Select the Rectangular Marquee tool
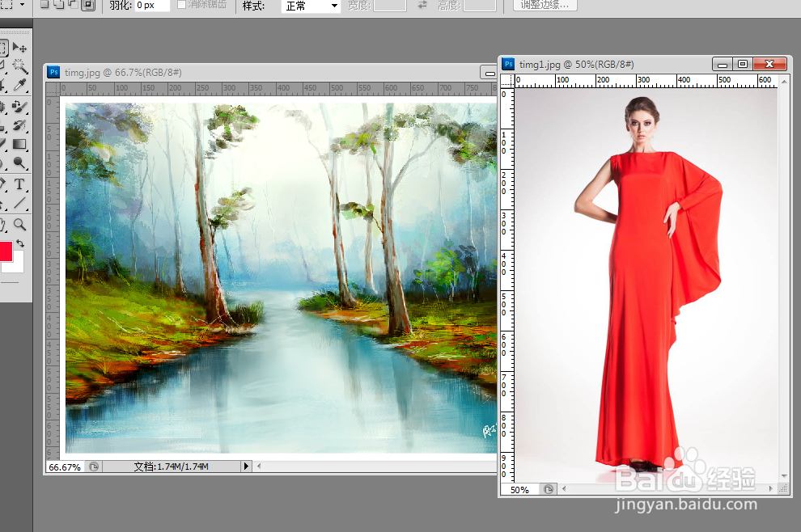801x532 pixels. coord(3,48)
